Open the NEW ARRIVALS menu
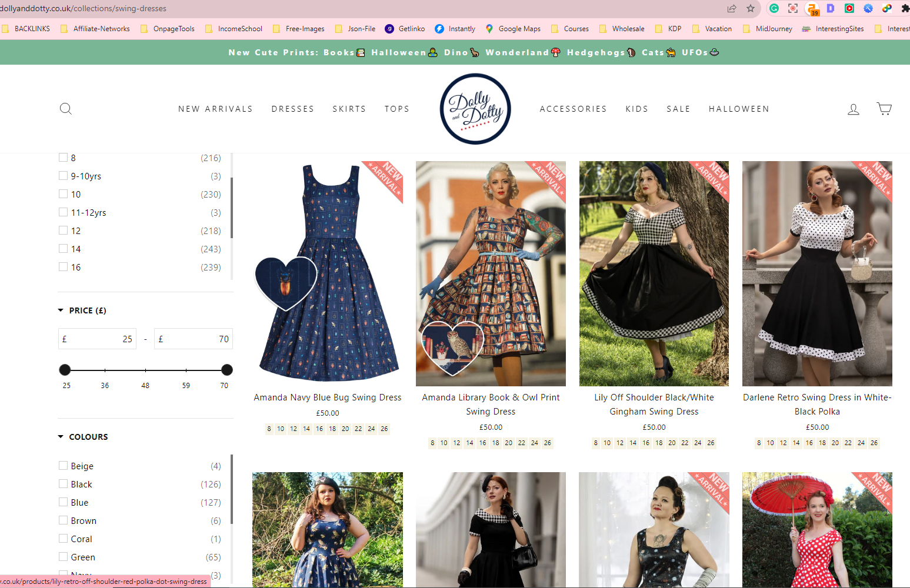The image size is (910, 588). tap(215, 109)
